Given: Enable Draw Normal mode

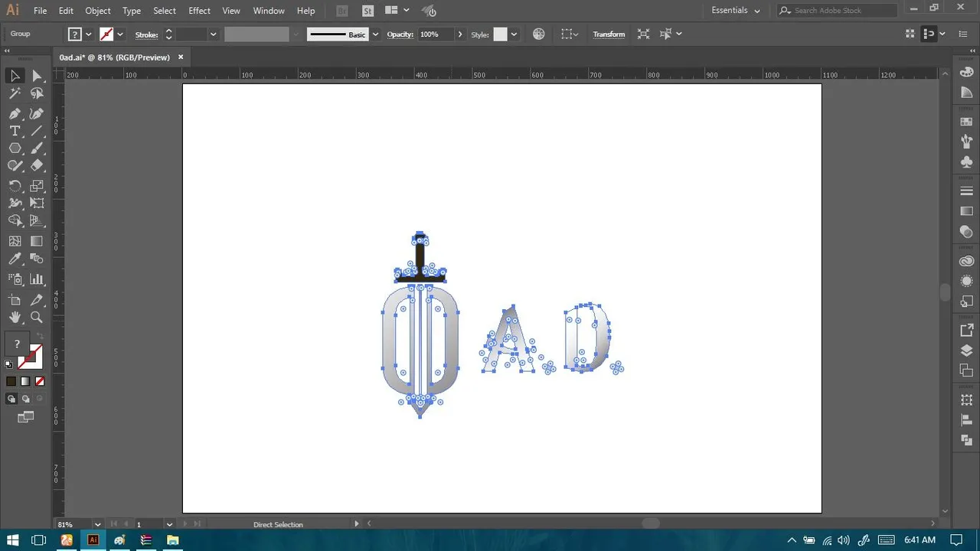Looking at the screenshot, I should (x=11, y=399).
